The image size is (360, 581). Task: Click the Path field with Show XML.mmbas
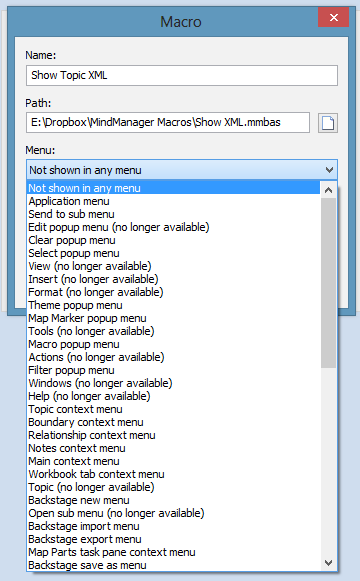pyautogui.click(x=168, y=122)
